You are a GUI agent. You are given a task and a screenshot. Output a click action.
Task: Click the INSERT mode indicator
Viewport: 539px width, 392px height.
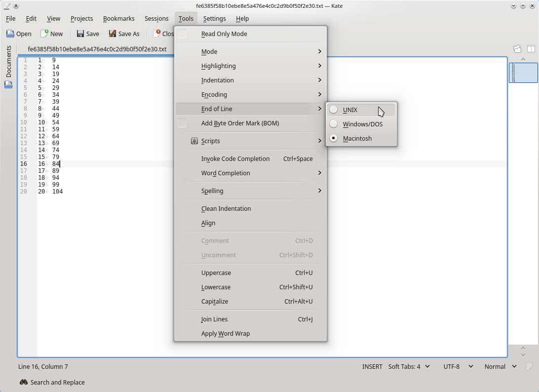372,366
